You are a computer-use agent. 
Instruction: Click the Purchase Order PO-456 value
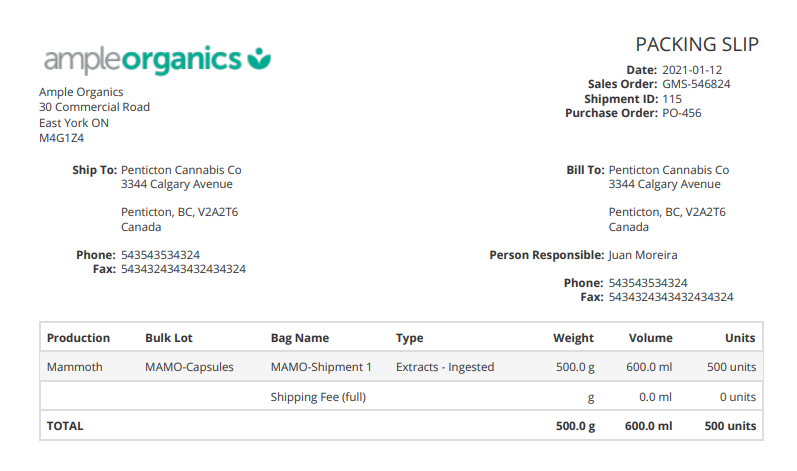pyautogui.click(x=681, y=113)
